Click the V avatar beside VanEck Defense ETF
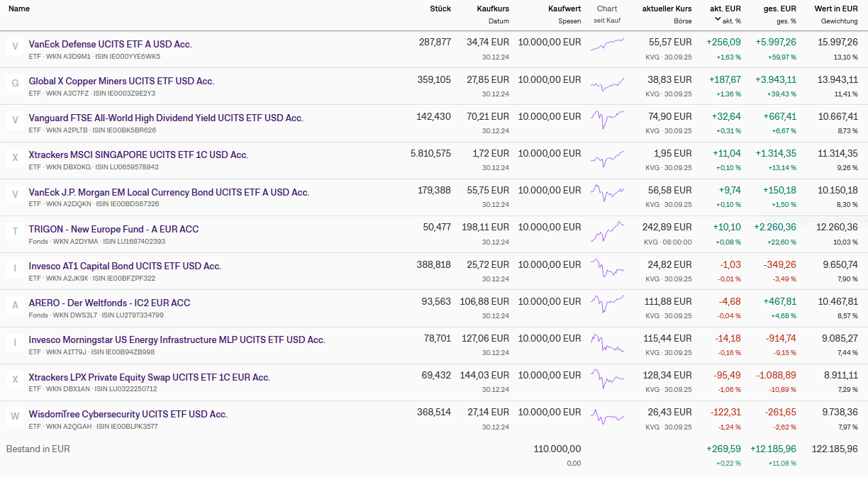 click(x=15, y=47)
